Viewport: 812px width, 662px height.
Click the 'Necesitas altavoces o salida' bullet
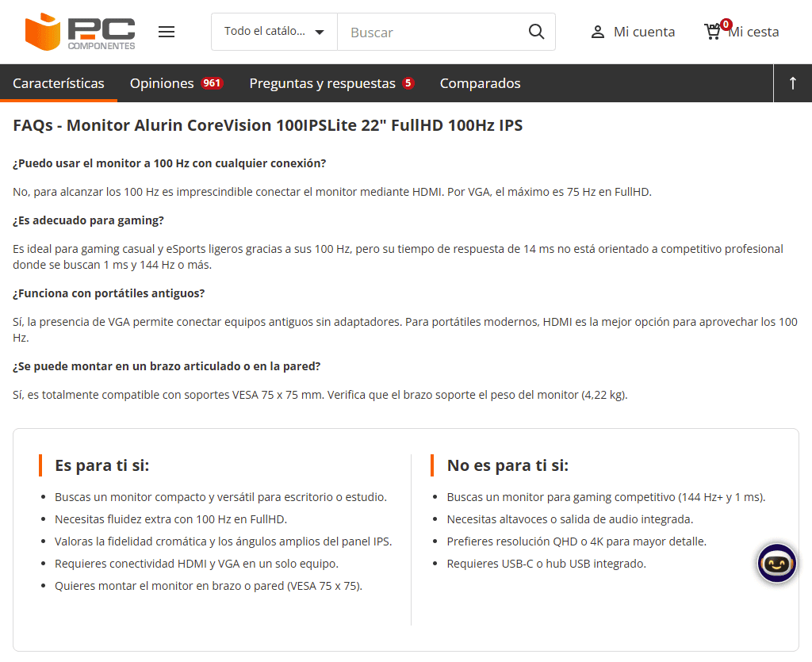[x=569, y=519]
